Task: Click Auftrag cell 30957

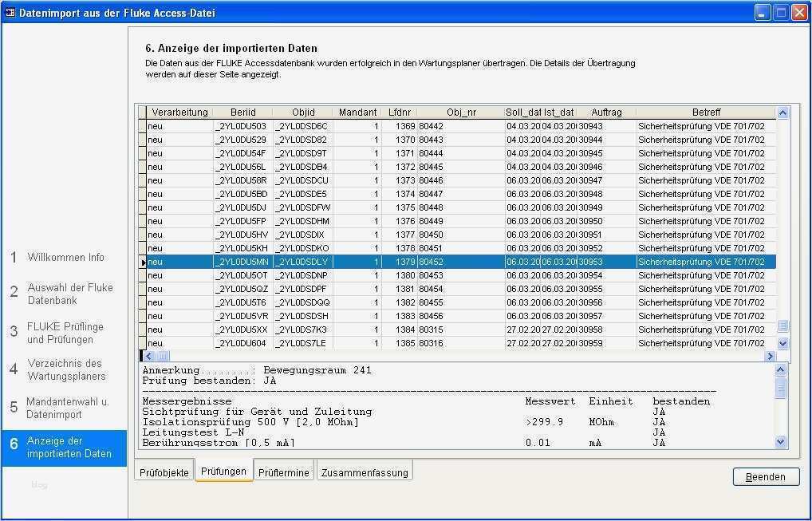Action: [x=606, y=316]
